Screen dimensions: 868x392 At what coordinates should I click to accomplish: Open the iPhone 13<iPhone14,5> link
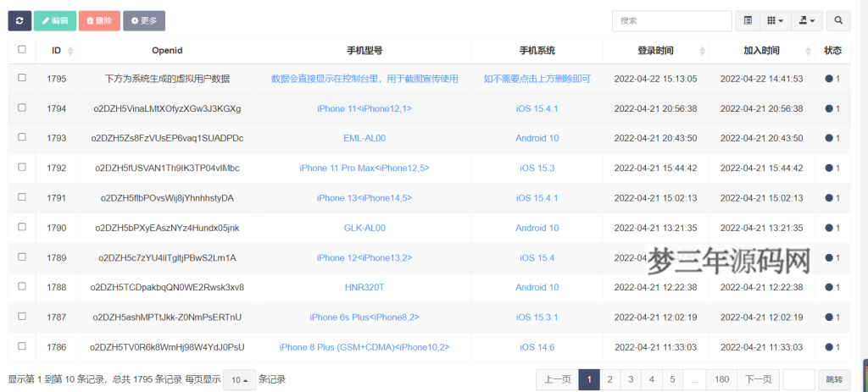coord(364,198)
